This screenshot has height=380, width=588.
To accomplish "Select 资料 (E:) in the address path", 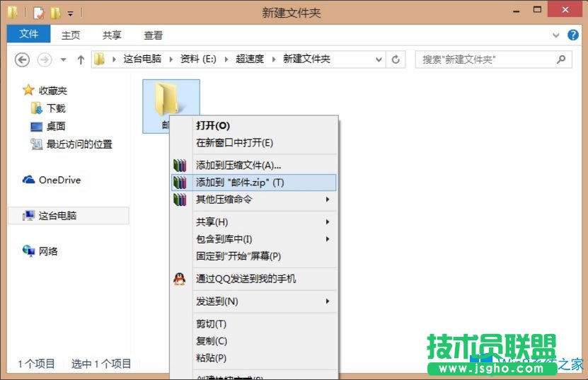I will 198,59.
